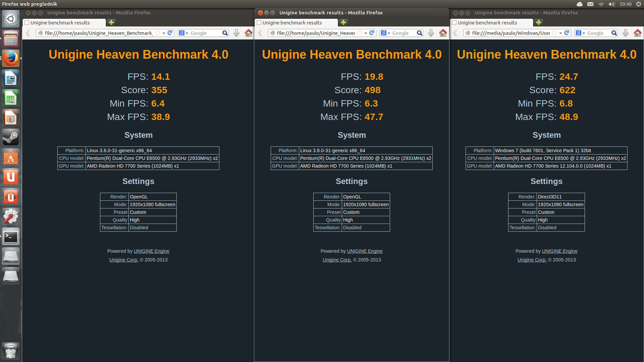The height and width of the screenshot is (362, 644).
Task: Click search magnifier in right Firefox window
Action: 614,33
